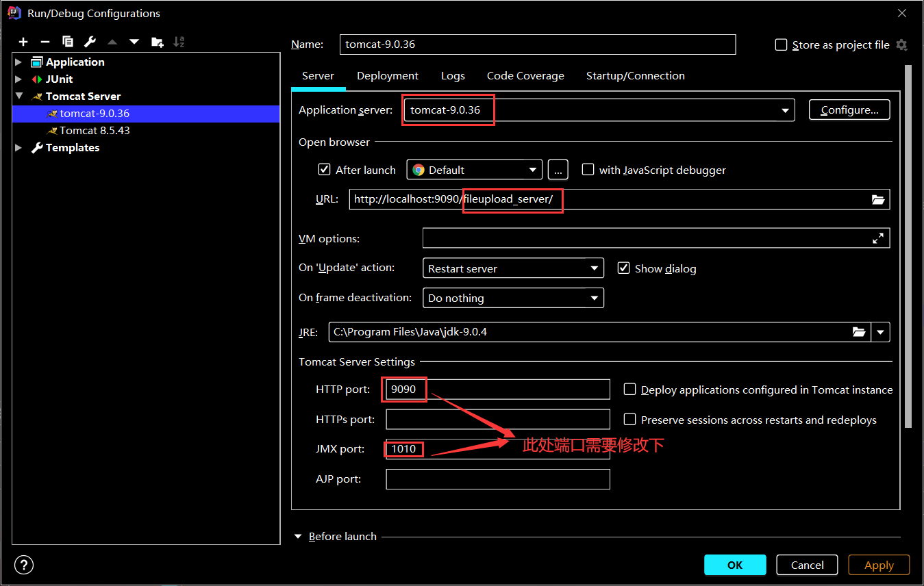Screen dimensions: 924x586
Task: Enable Preserve sessions across restarts and redeploys
Action: coord(630,420)
